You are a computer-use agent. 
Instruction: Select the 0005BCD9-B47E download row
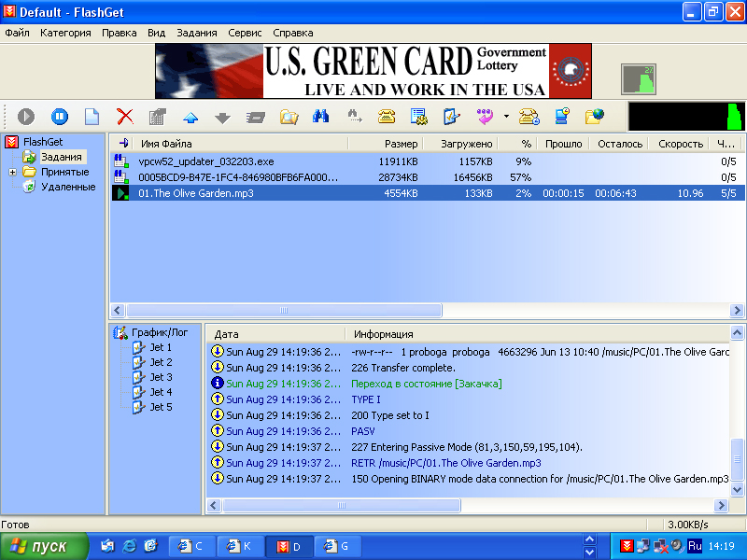coord(428,177)
